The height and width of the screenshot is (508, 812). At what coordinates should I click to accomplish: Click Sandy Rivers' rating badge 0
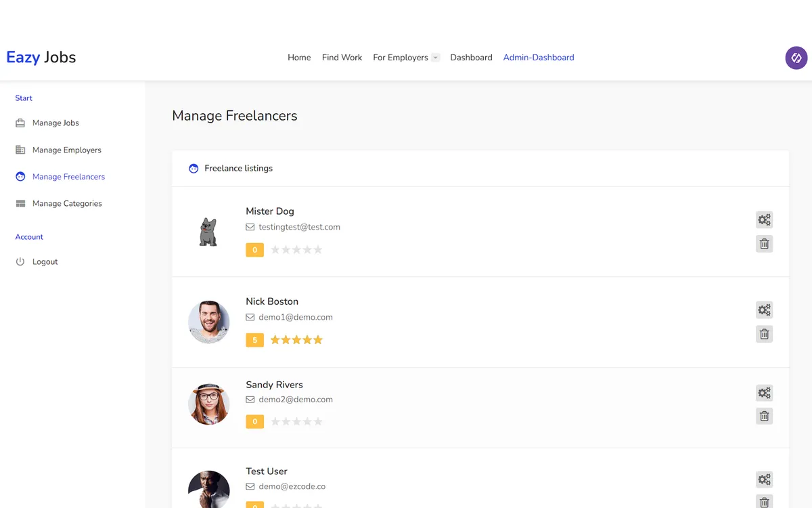point(254,422)
